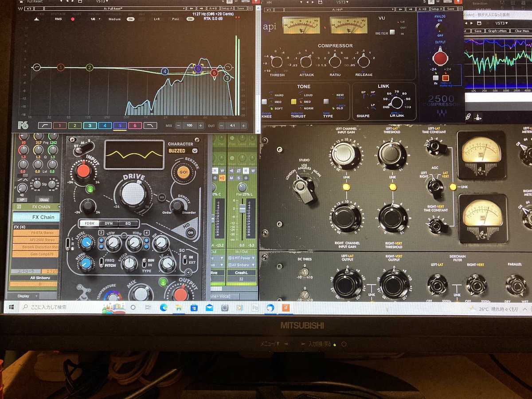Select the high-pass filter band in F6
The width and height of the screenshot is (532, 399).
pos(45,125)
